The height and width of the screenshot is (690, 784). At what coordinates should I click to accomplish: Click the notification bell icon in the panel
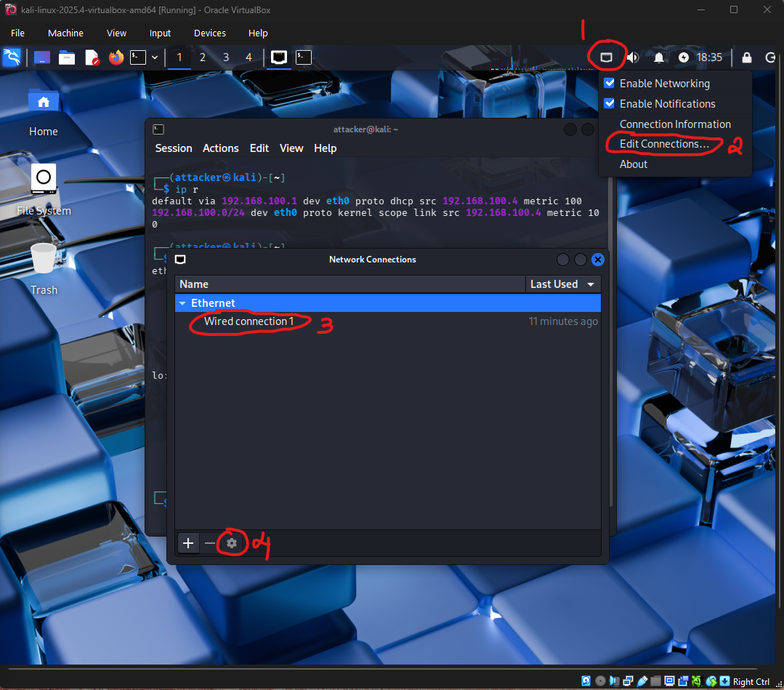tap(658, 57)
